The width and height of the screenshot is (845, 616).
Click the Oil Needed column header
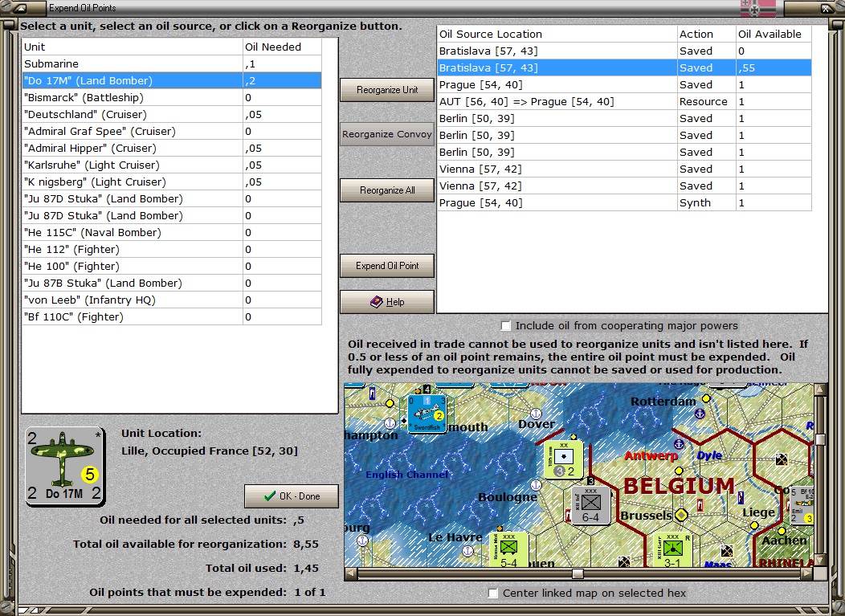tap(283, 47)
